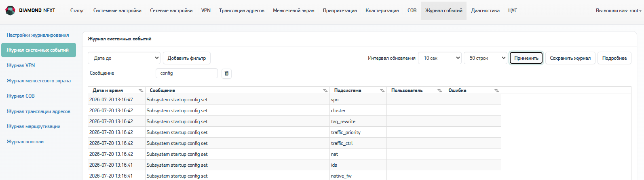Open Журнал СОВ in sidebar
Screen dimensions: 644x180
(21, 96)
